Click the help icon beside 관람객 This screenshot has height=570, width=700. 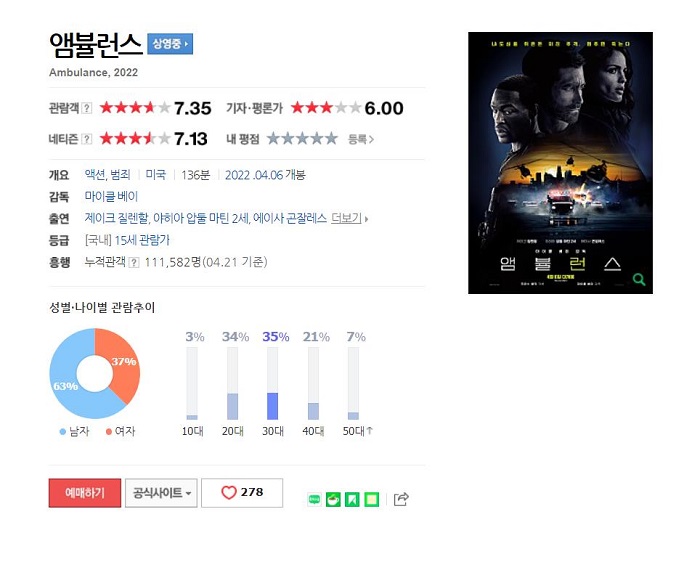(87, 108)
